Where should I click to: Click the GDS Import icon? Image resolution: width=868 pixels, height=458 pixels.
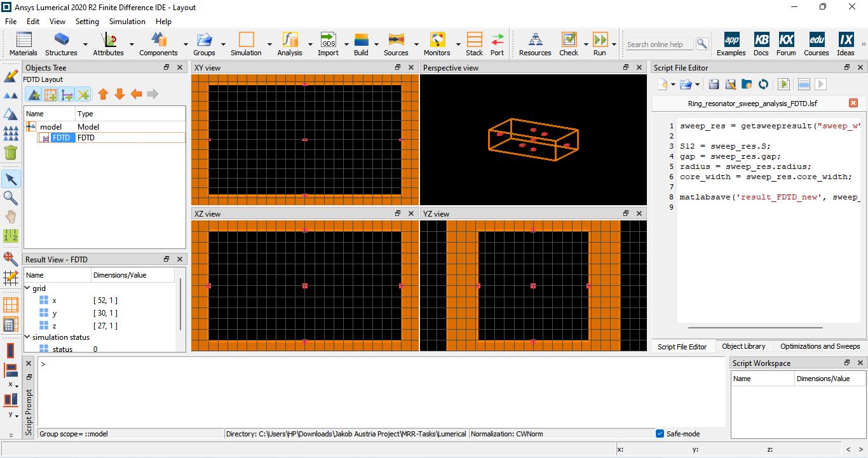pyautogui.click(x=329, y=40)
